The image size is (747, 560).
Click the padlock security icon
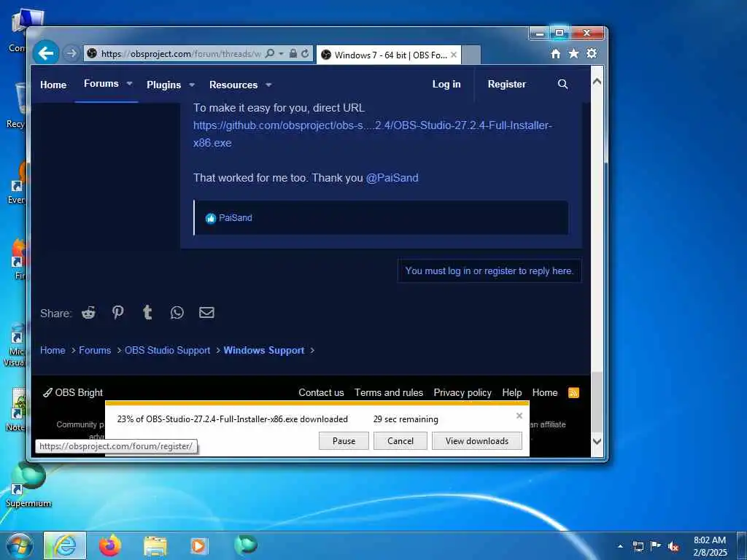293,53
